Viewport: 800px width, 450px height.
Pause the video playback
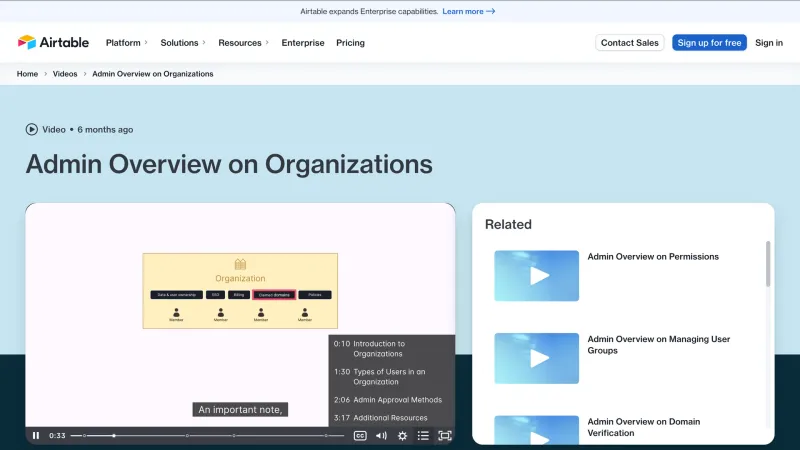click(36, 436)
